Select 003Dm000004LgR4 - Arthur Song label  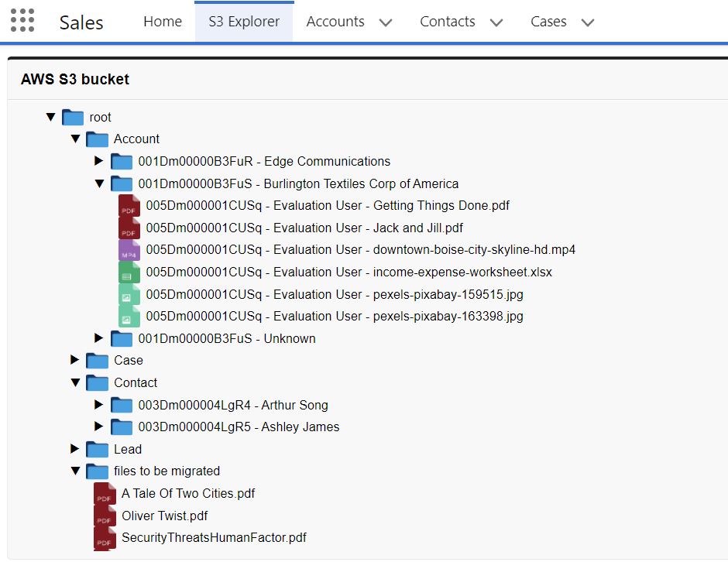coord(233,405)
